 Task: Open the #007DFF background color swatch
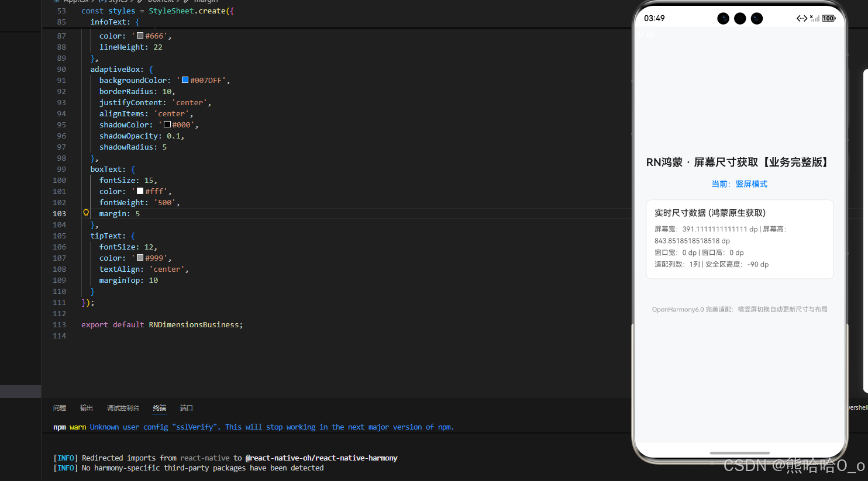click(x=185, y=80)
